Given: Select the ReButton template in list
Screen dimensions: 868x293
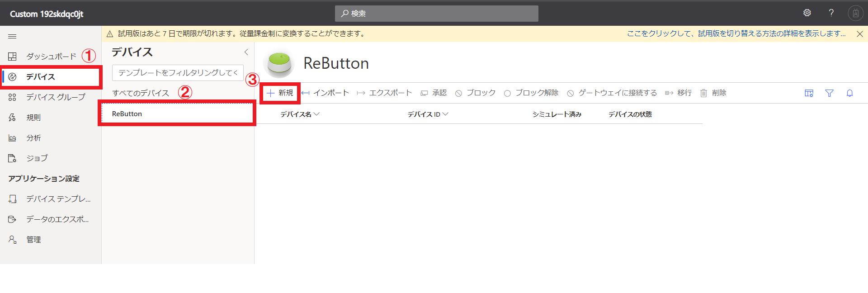Looking at the screenshot, I should coord(177,114).
